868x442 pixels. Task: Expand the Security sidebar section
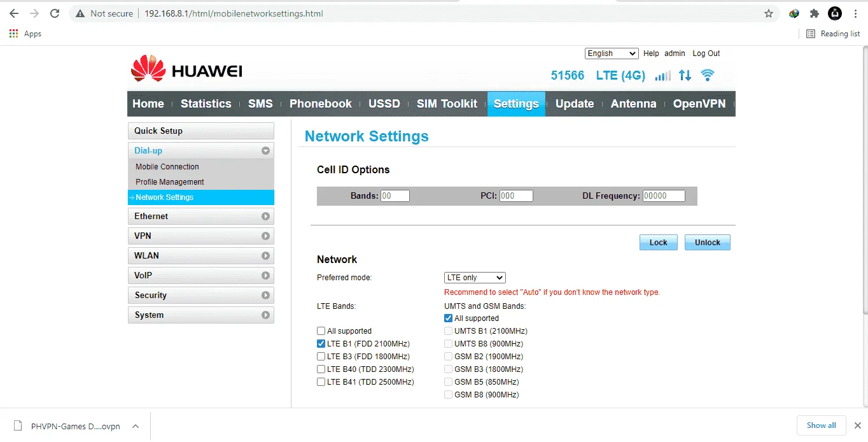[201, 296]
